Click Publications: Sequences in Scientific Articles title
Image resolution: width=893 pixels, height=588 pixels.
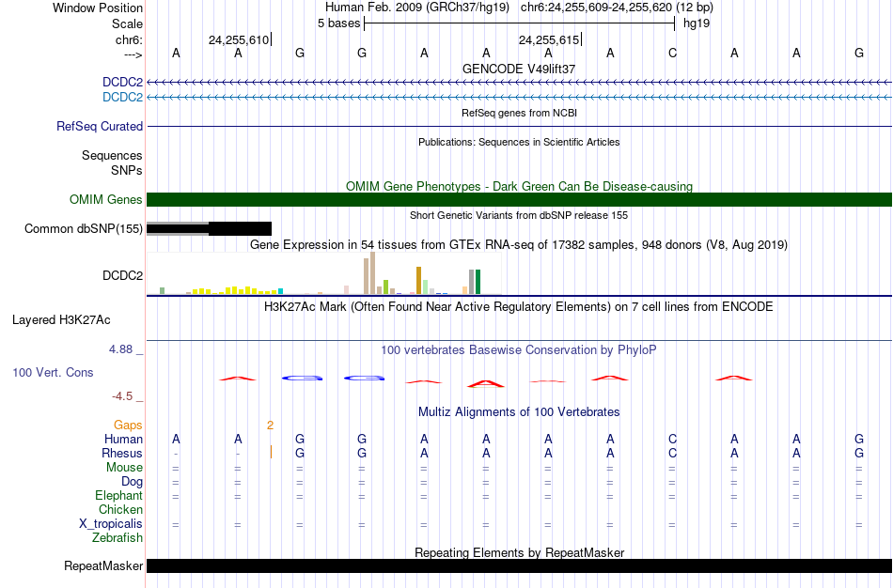519,142
